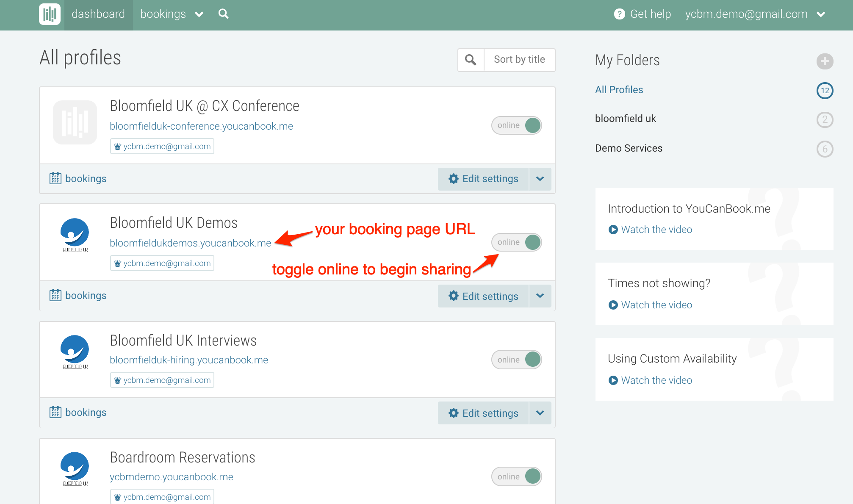853x504 pixels.
Task: Click the crown icon in Bloomfield UK Demos owner tag
Action: click(x=118, y=263)
